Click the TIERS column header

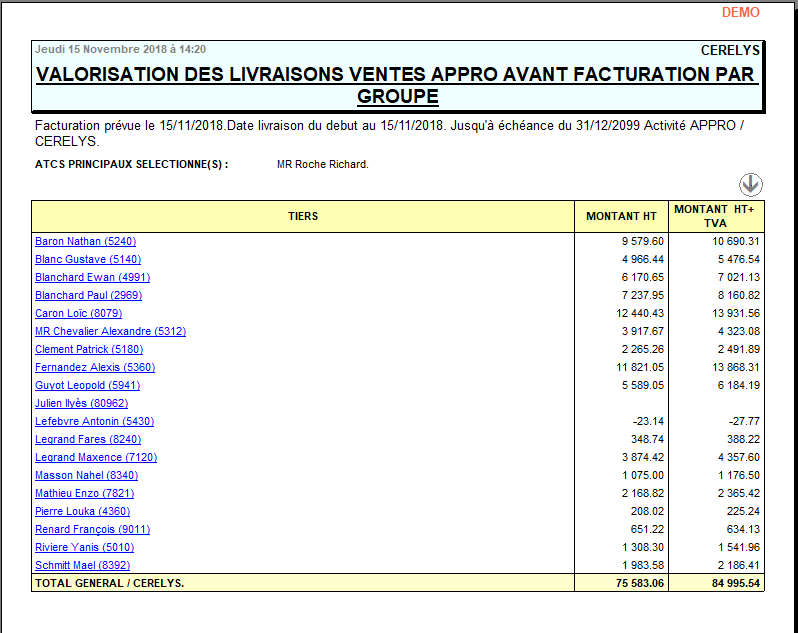coord(303,216)
